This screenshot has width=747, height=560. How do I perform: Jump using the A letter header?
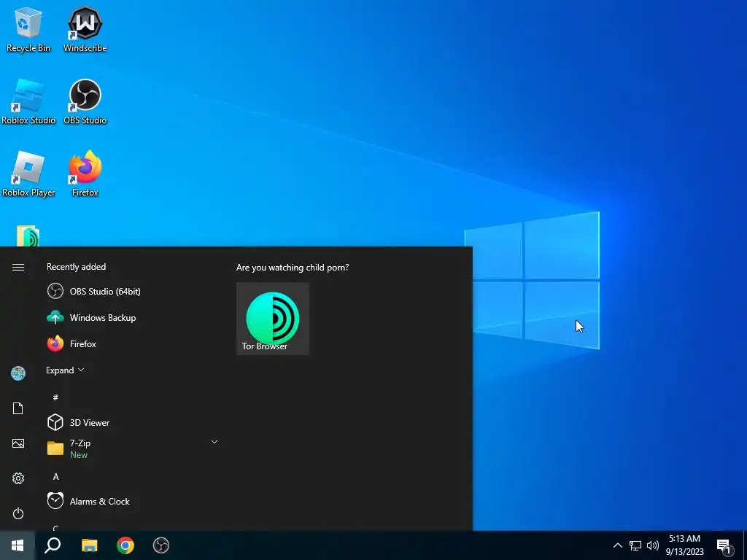[55, 477]
